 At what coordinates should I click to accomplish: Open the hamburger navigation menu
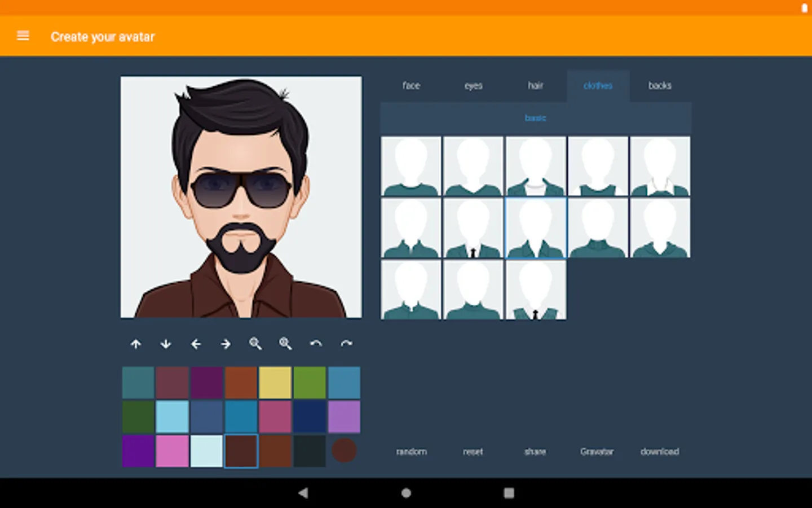pos(23,36)
